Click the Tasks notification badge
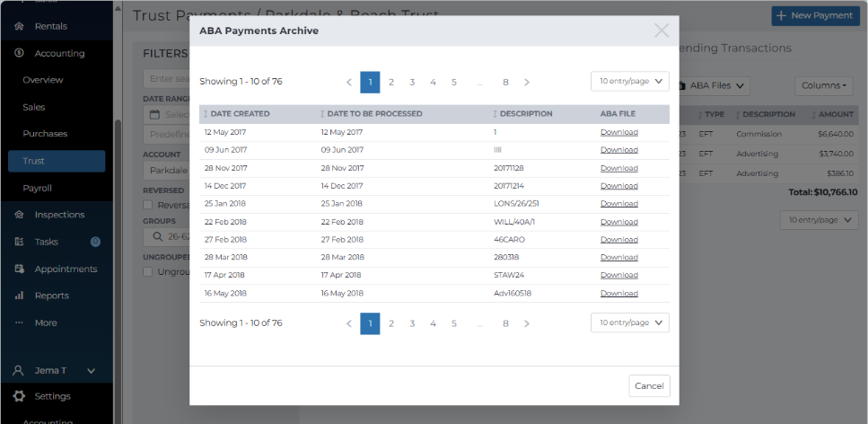868x424 pixels. pyautogui.click(x=95, y=242)
